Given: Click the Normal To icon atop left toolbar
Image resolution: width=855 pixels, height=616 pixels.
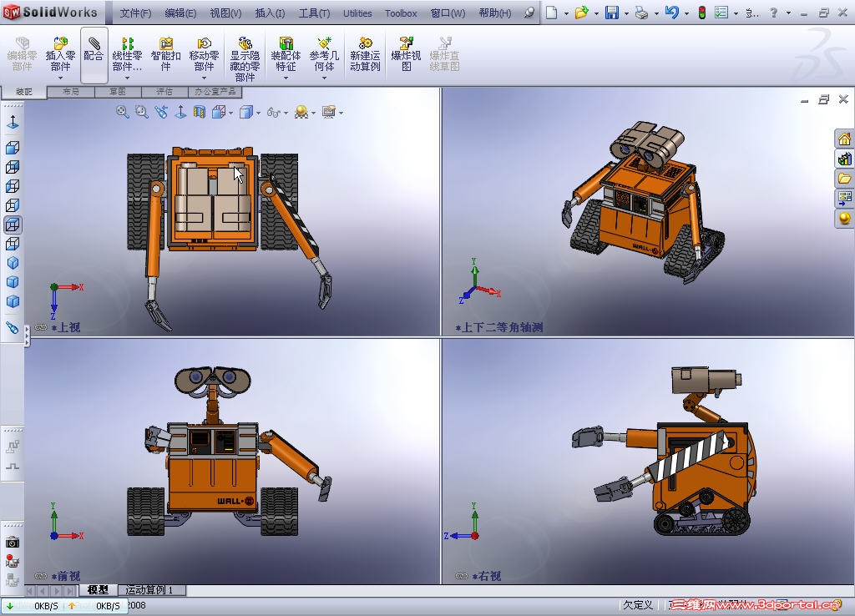Looking at the screenshot, I should tap(13, 122).
